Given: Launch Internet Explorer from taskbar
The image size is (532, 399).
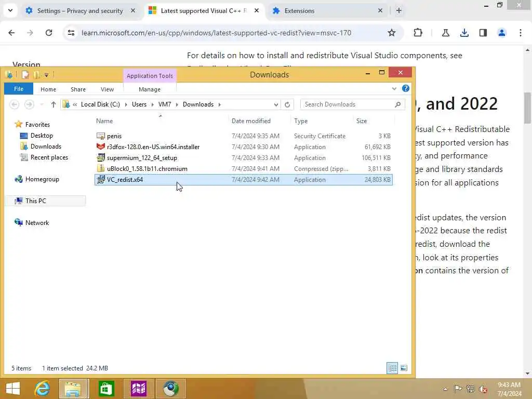Looking at the screenshot, I should pos(42,389).
